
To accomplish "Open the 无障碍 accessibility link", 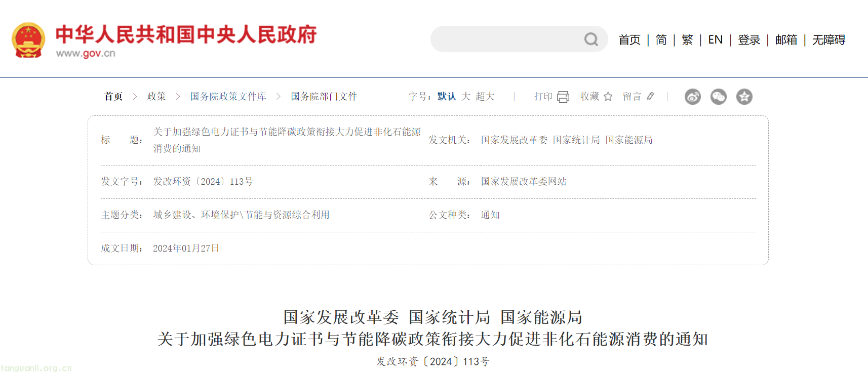I will point(828,39).
